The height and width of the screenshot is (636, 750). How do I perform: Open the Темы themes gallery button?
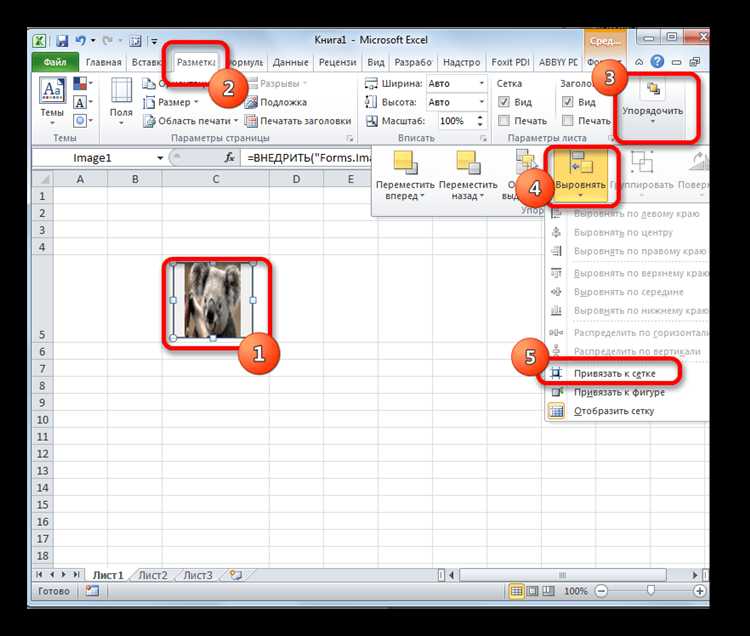click(x=52, y=102)
